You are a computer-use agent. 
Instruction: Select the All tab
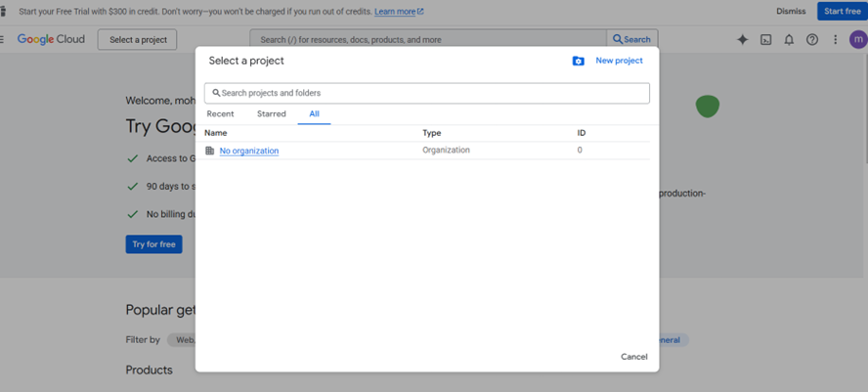315,114
